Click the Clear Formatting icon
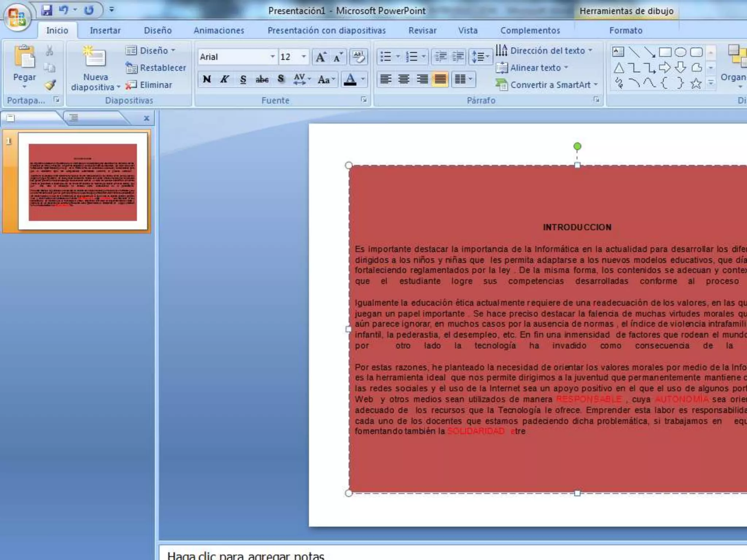The width and height of the screenshot is (747, 560). [x=359, y=57]
